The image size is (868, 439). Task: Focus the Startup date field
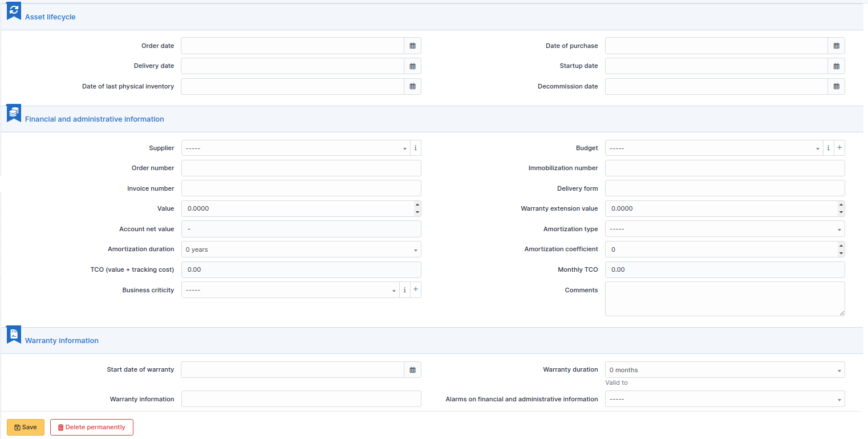(716, 66)
